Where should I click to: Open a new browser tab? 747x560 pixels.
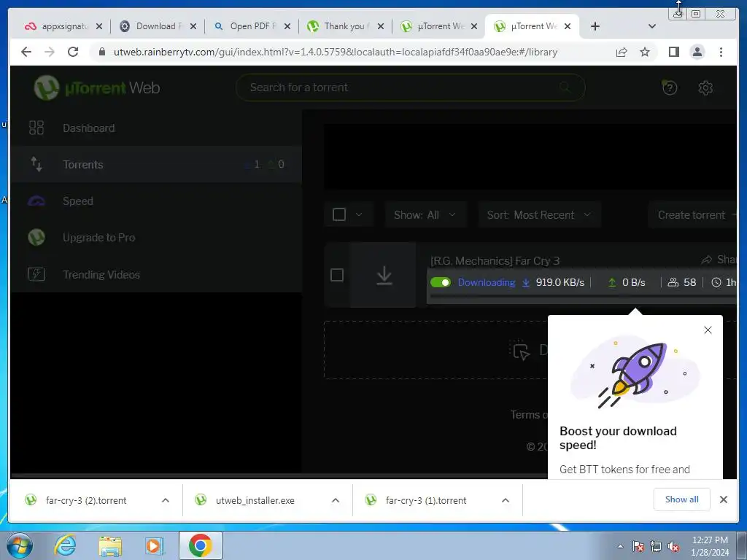[x=595, y=26]
